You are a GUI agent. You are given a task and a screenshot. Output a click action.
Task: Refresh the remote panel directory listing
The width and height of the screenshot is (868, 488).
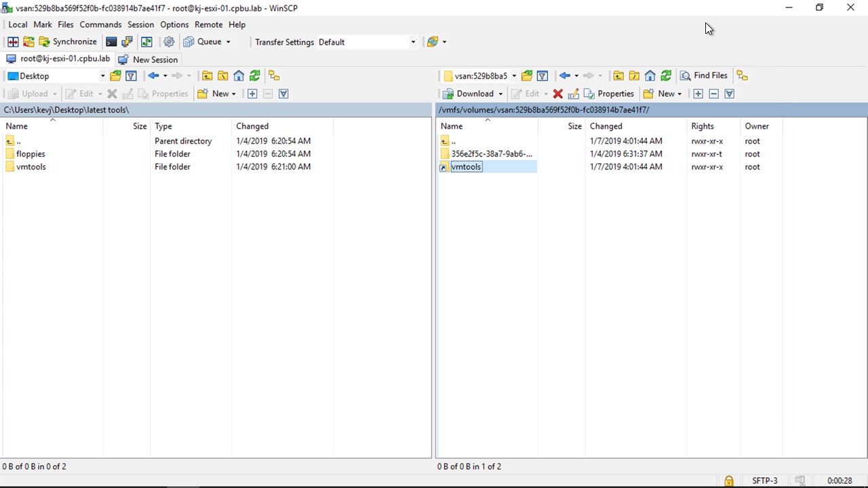tap(666, 76)
